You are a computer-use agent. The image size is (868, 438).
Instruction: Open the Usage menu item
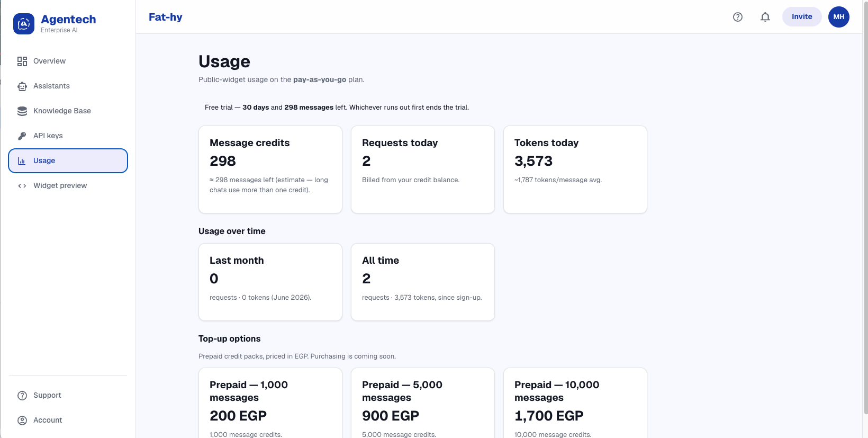pos(68,160)
